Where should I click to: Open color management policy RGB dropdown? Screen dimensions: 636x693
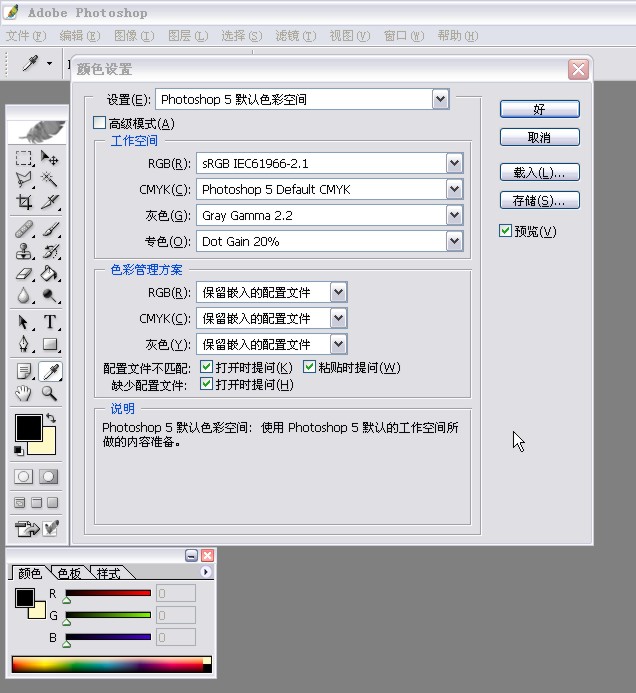339,292
